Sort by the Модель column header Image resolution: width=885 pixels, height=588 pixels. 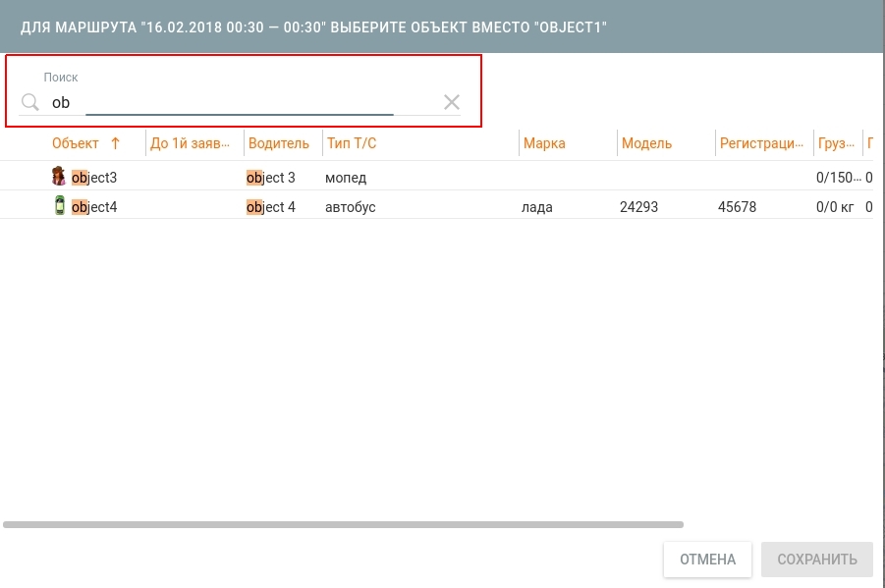[x=646, y=143]
